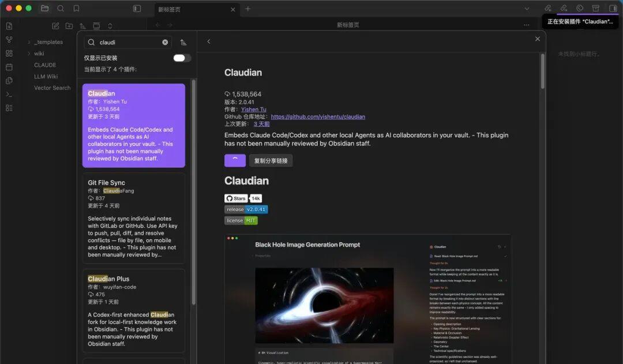Click the license MIT badge
623x364 pixels.
(x=241, y=220)
